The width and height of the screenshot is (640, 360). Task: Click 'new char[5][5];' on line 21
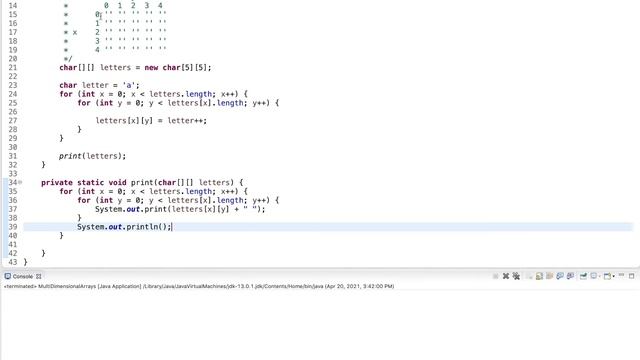178,68
